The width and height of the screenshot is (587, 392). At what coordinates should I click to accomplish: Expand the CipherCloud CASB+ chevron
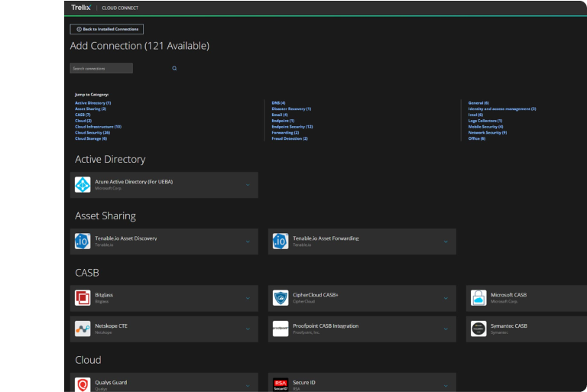point(446,299)
